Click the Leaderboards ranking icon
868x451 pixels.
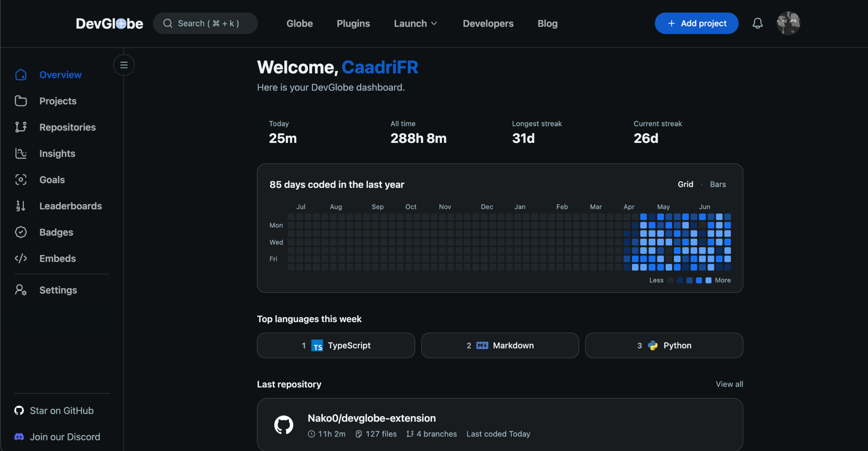(x=21, y=206)
